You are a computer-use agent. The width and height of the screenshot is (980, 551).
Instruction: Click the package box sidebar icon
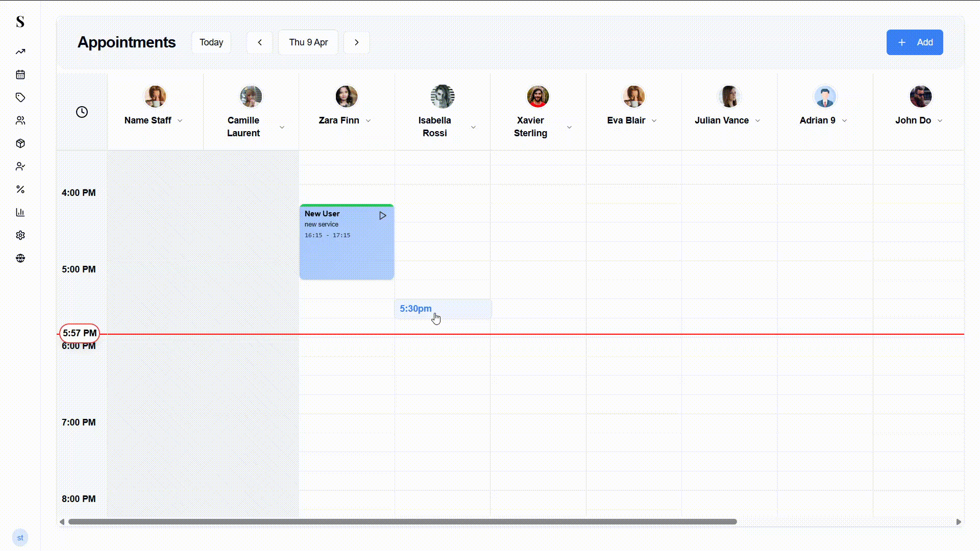coord(20,143)
